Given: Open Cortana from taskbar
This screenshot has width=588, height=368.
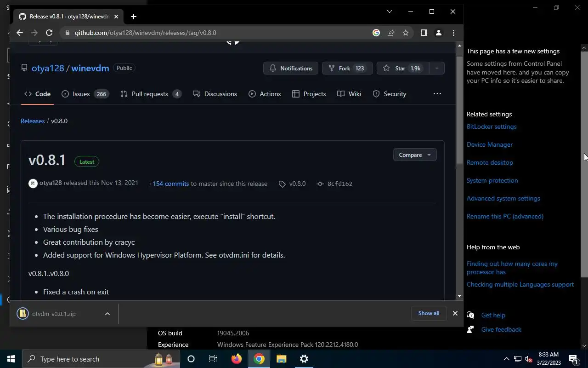Looking at the screenshot, I should pos(191,359).
